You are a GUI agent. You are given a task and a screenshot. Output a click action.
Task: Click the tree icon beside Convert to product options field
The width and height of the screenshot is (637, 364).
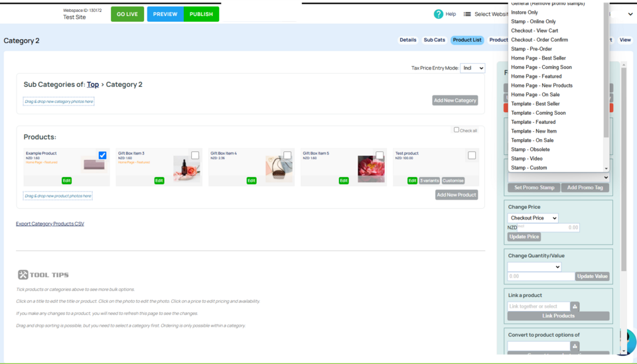click(x=575, y=346)
